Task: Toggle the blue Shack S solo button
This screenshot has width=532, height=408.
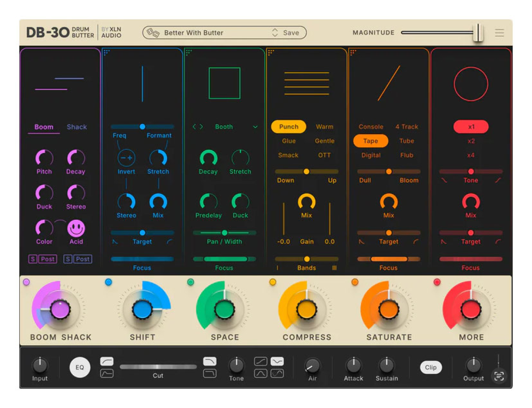Action: tap(67, 259)
